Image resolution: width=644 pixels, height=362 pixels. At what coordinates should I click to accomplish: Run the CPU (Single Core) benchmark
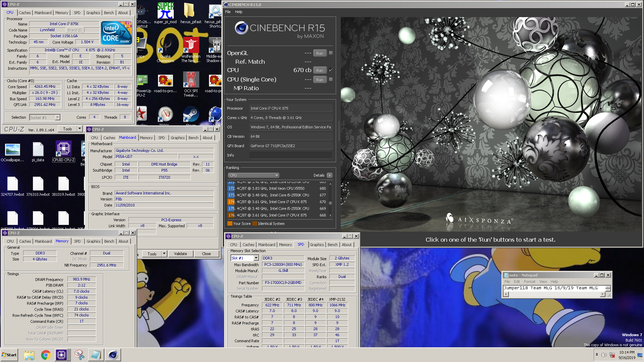(x=320, y=80)
